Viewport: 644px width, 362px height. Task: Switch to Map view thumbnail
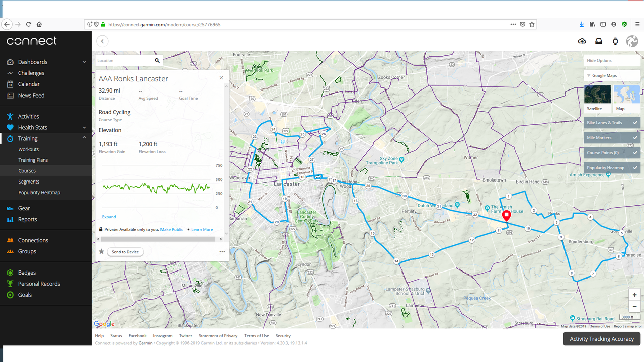coord(627,99)
